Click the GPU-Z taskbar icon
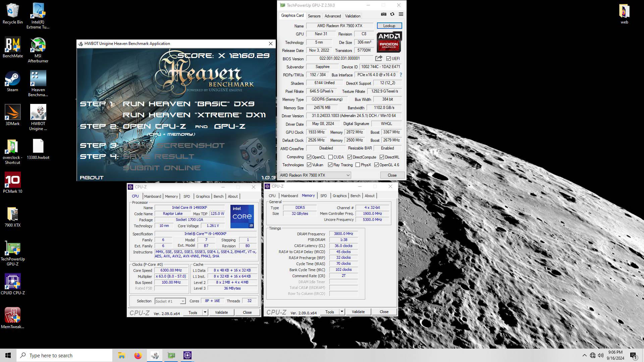This screenshot has width=644, height=362. [171, 355]
